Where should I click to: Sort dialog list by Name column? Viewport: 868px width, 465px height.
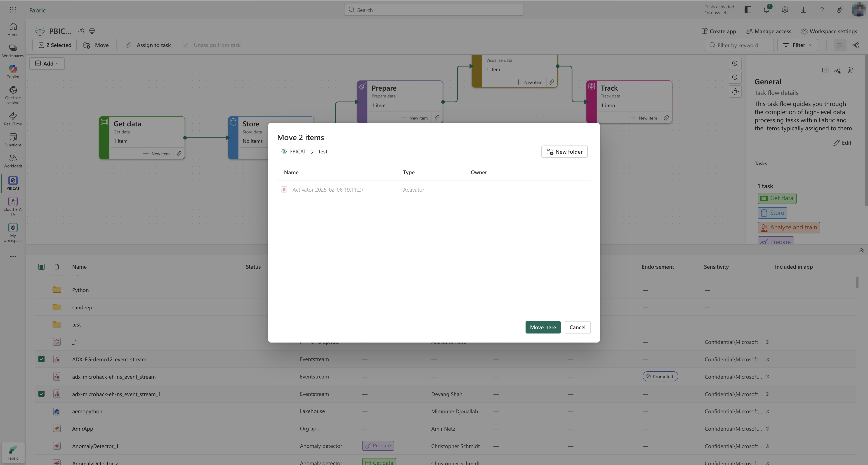(291, 172)
